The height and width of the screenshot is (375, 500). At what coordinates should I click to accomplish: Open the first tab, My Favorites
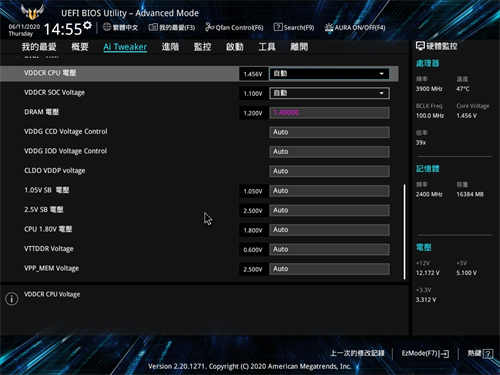click(x=39, y=47)
